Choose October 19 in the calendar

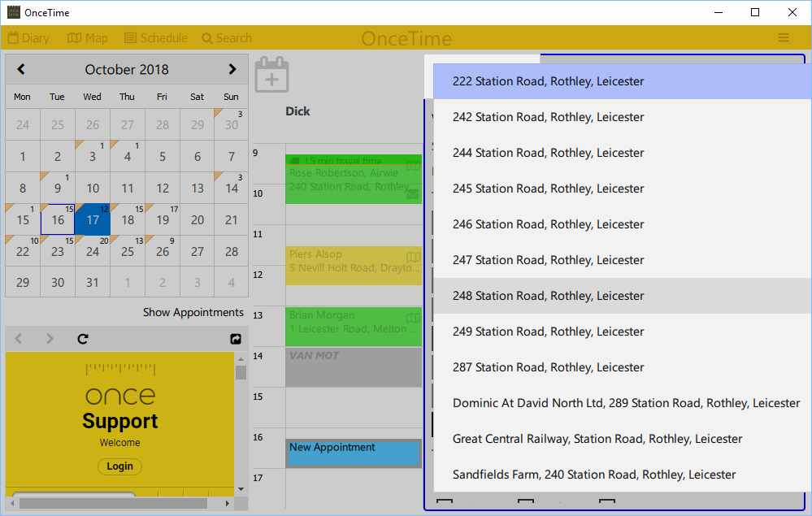pyautogui.click(x=163, y=219)
